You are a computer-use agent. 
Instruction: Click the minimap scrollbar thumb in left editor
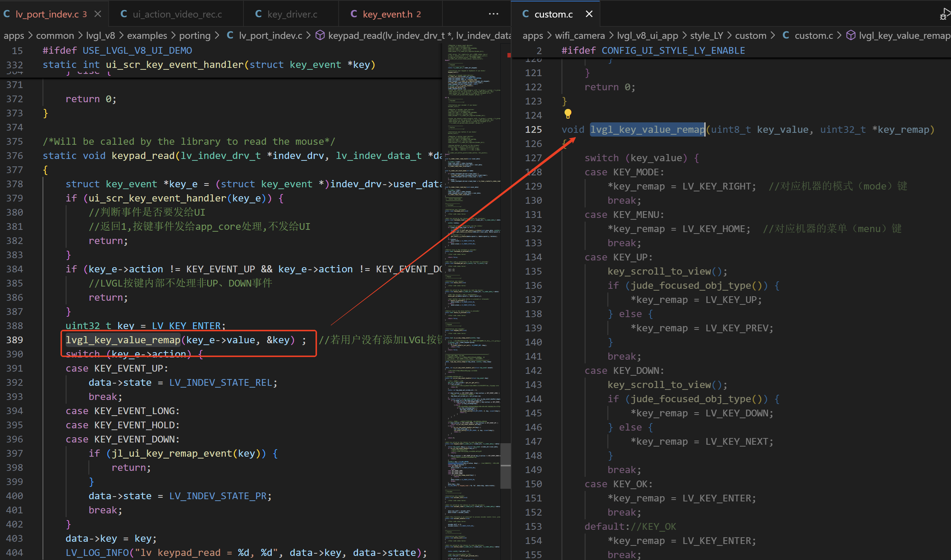click(x=506, y=466)
